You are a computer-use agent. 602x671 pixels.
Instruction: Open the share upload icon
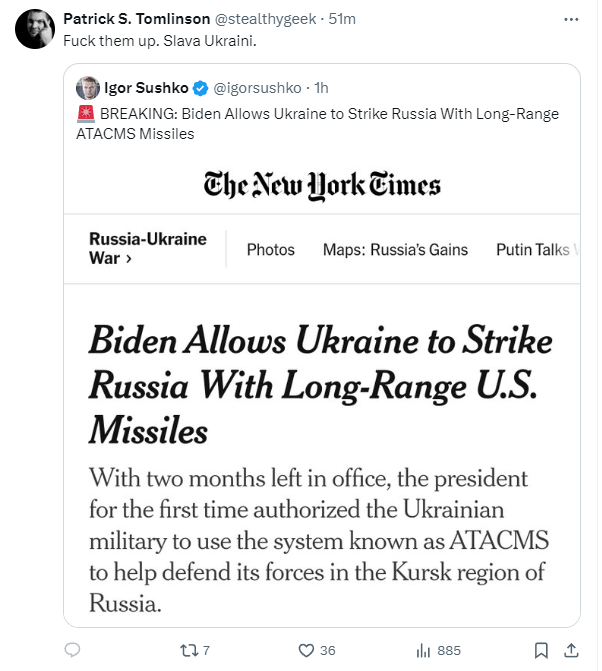[571, 650]
